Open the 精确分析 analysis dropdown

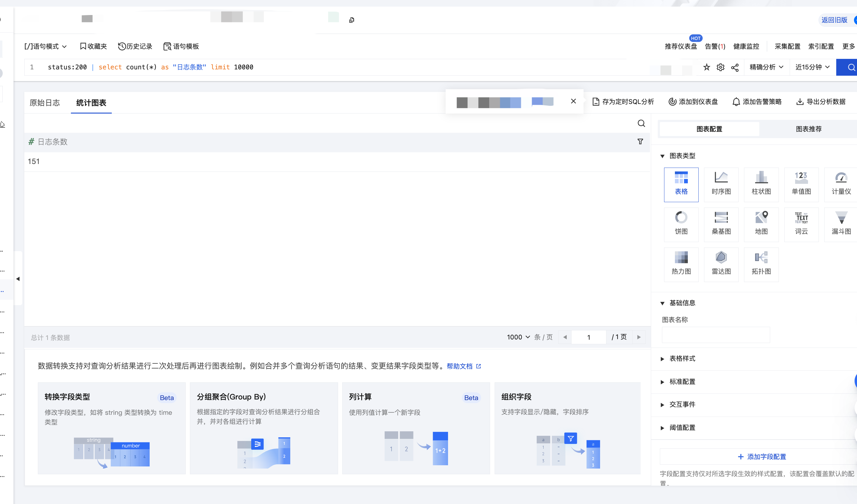pyautogui.click(x=766, y=67)
